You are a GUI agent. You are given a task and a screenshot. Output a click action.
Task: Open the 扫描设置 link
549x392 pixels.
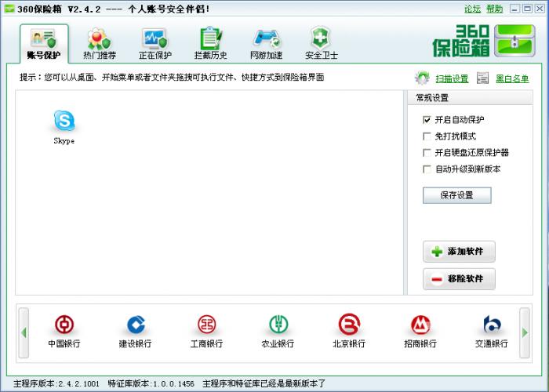pyautogui.click(x=452, y=78)
